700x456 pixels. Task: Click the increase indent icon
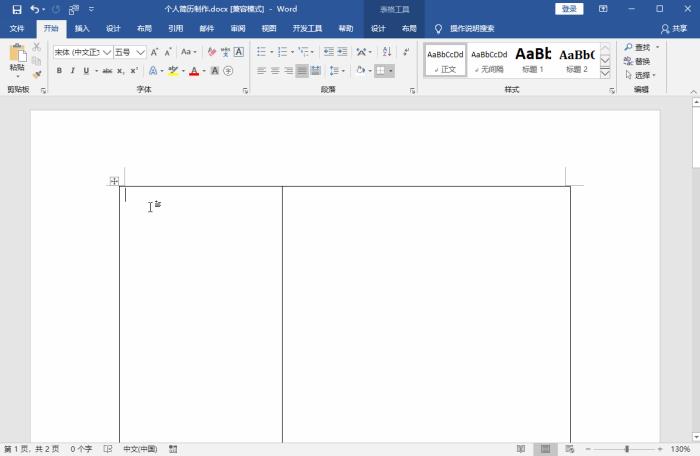[343, 51]
